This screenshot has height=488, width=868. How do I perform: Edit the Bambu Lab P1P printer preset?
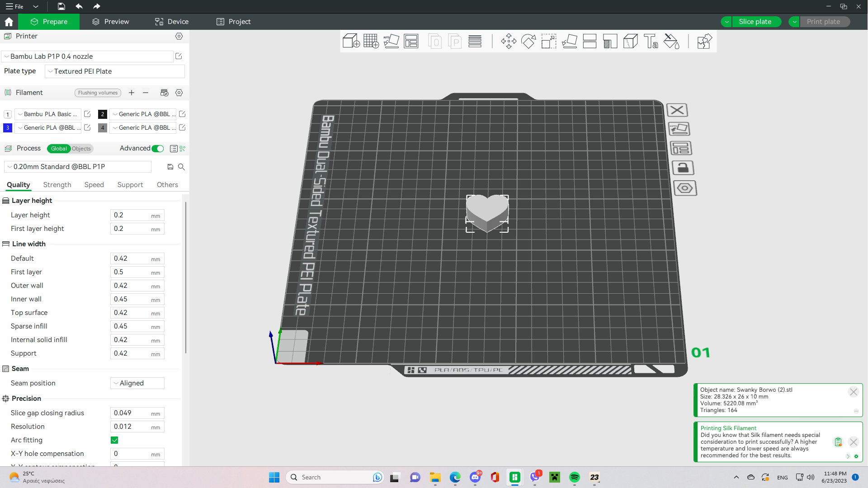[x=179, y=56]
